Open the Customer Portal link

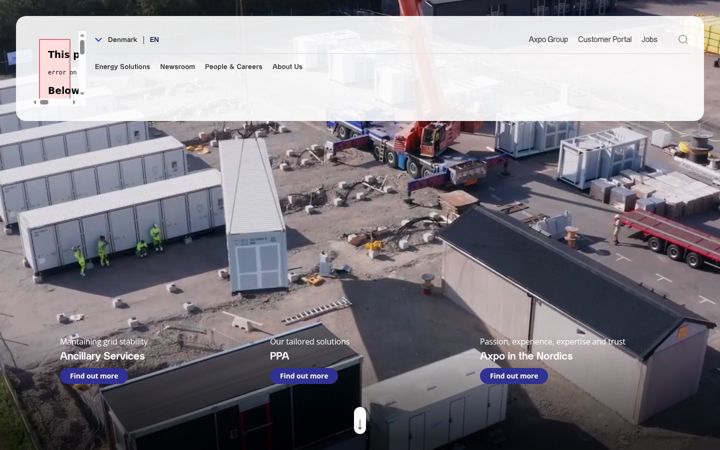pos(604,39)
